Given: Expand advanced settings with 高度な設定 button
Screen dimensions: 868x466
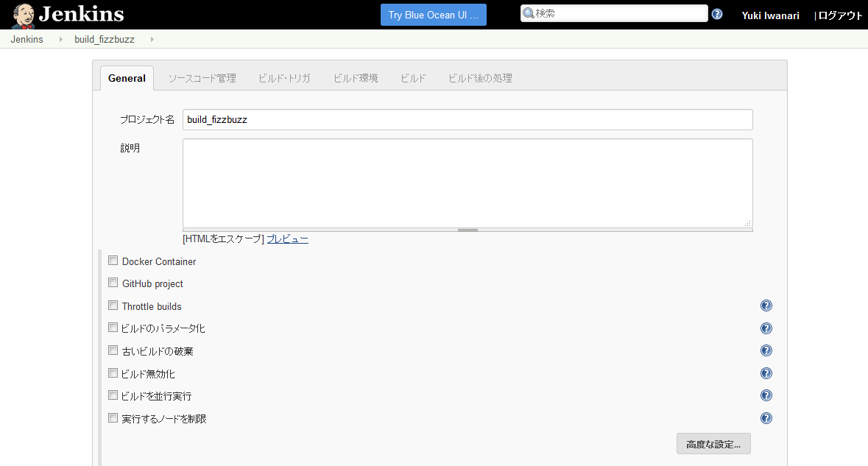Looking at the screenshot, I should (713, 444).
